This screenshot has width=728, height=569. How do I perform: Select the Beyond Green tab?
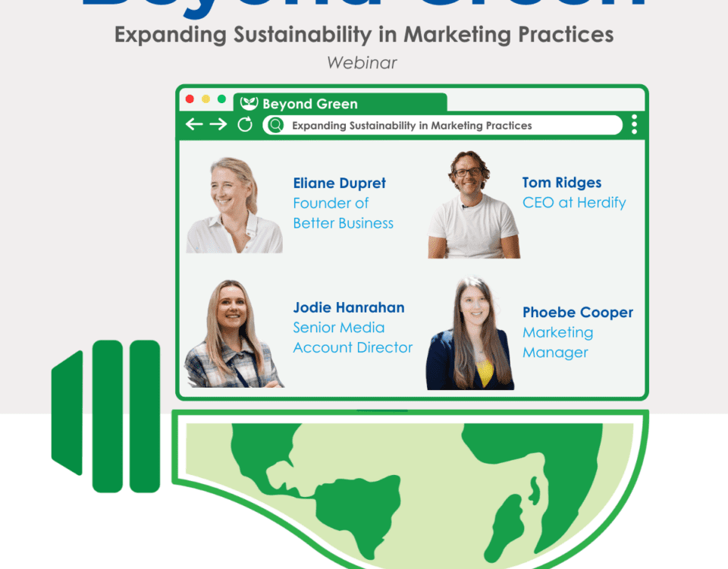(340, 103)
